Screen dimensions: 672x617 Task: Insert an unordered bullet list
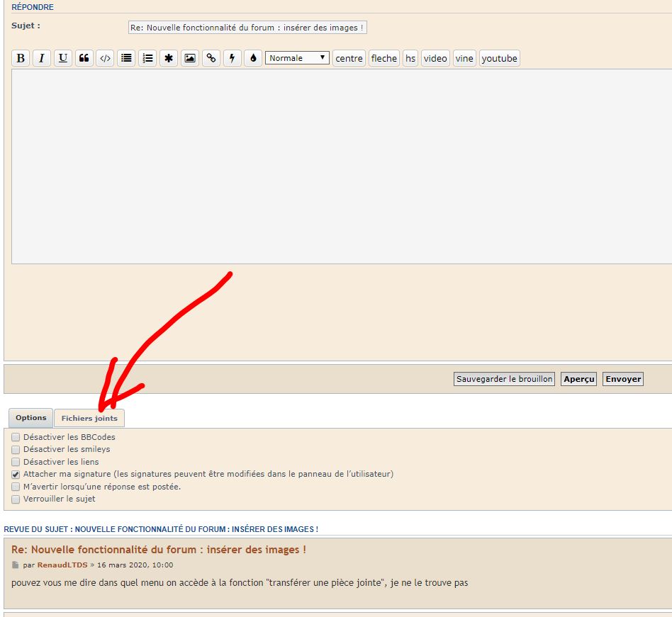(x=126, y=58)
